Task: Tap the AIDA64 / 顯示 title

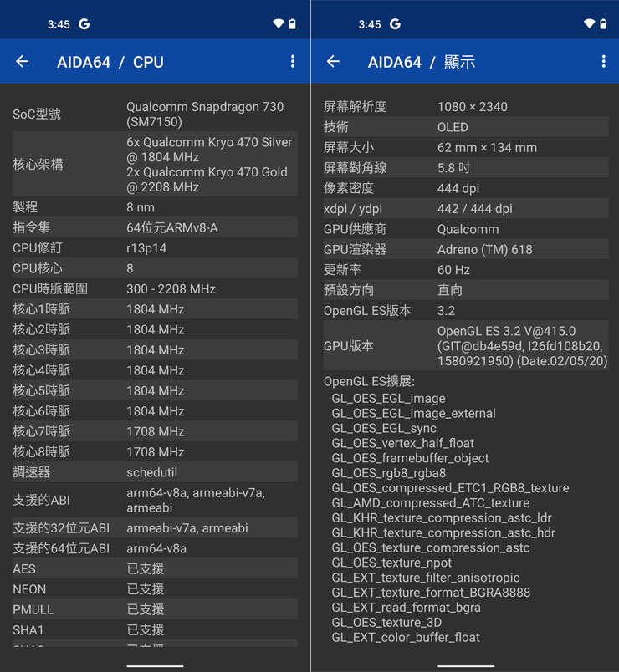Action: click(x=422, y=62)
